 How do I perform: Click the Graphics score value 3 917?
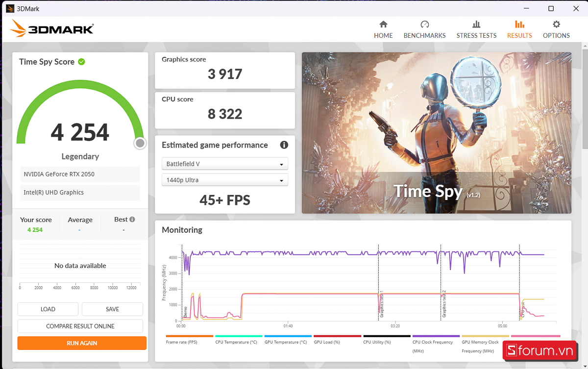pos(225,74)
